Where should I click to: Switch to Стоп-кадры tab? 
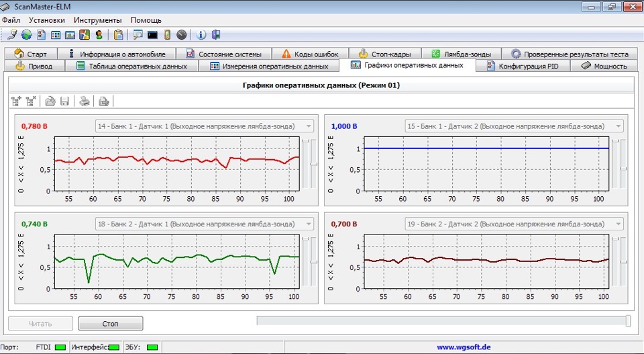385,54
